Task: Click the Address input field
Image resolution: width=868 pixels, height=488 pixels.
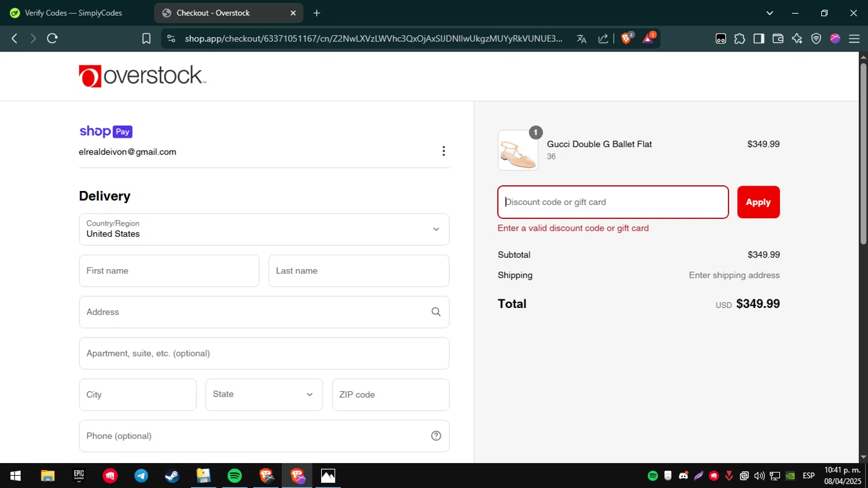Action: tap(264, 312)
